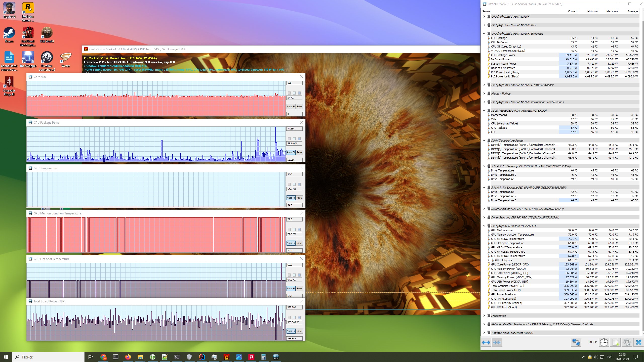Click the blue X close-sensors icon
The width and height of the screenshot is (644, 362).
pyautogui.click(x=638, y=342)
